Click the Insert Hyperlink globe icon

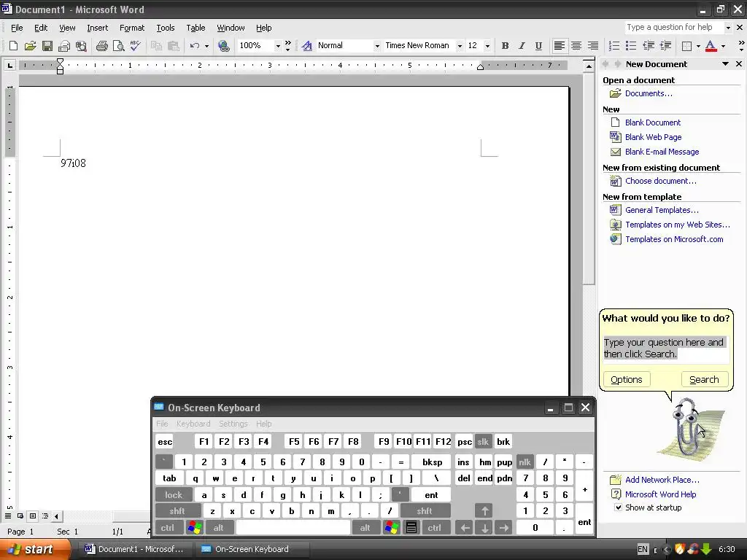223,46
